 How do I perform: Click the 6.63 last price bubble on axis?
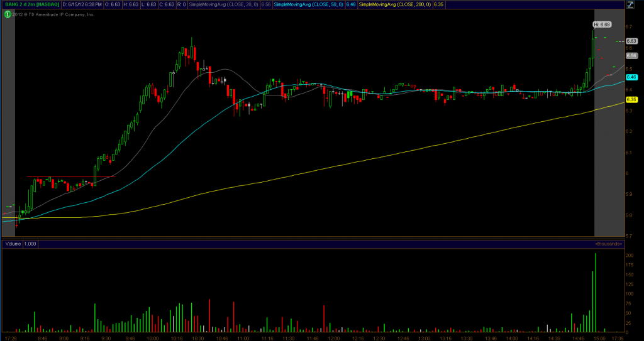pyautogui.click(x=631, y=41)
